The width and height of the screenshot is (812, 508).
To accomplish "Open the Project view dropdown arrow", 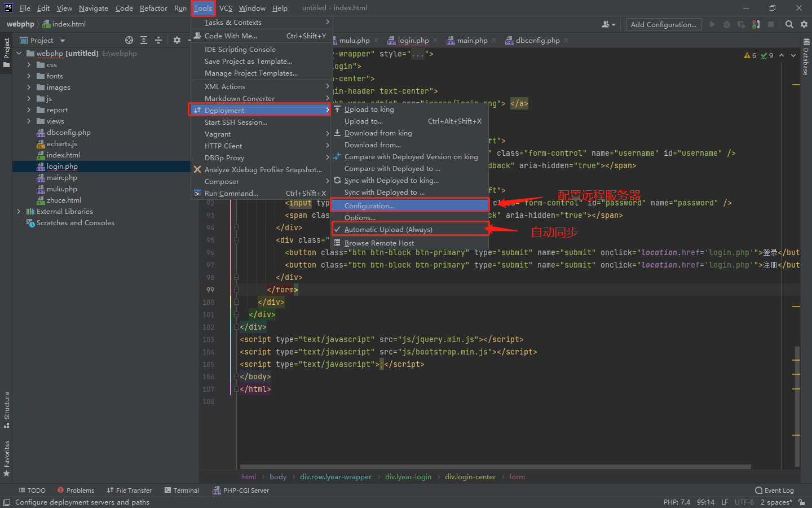I will coord(63,41).
